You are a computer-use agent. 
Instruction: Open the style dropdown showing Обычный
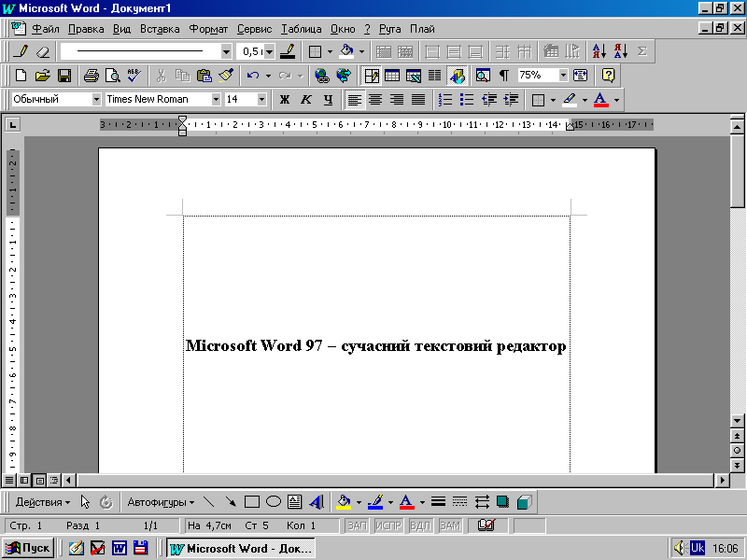coord(96,100)
